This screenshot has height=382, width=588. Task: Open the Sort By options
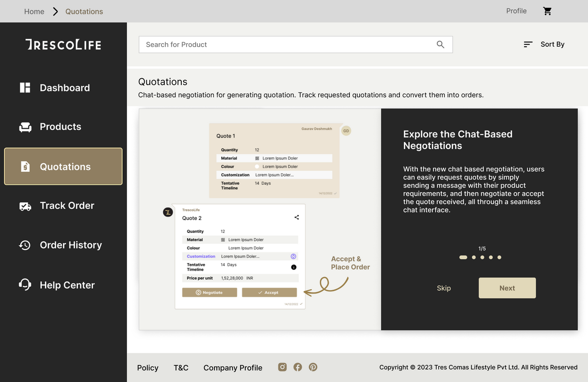544,44
